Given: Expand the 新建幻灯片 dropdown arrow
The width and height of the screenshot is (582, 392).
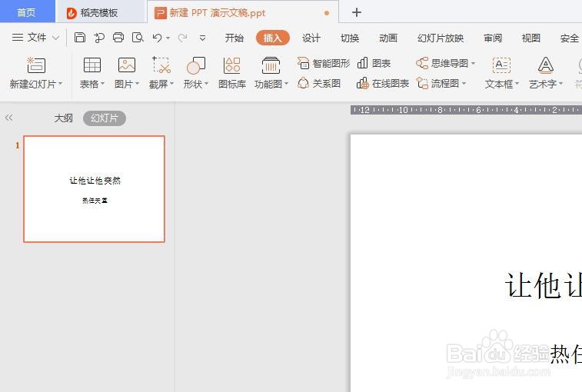Looking at the screenshot, I should [x=61, y=84].
